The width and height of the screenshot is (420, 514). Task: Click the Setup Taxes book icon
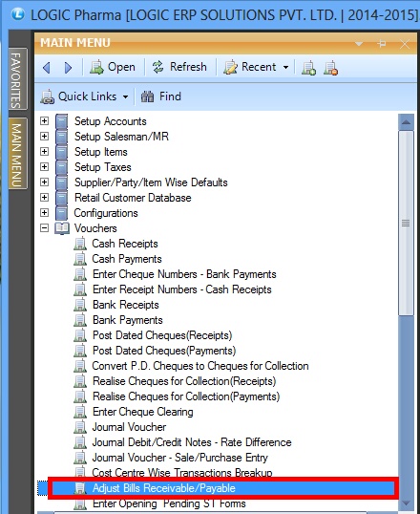click(62, 167)
